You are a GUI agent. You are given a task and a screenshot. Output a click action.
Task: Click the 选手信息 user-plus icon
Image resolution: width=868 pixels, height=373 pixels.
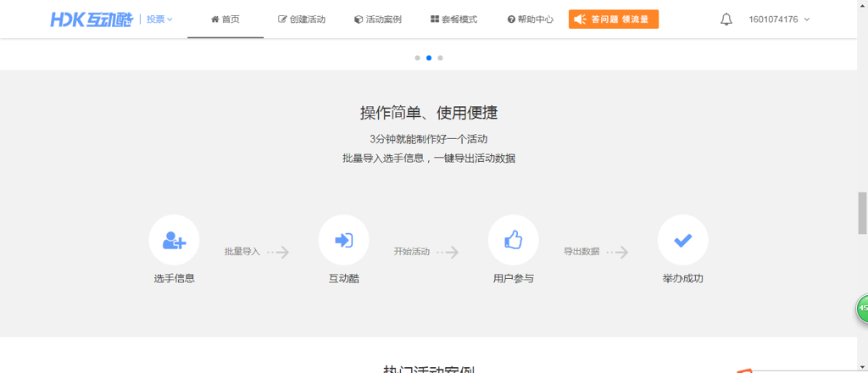(x=174, y=241)
